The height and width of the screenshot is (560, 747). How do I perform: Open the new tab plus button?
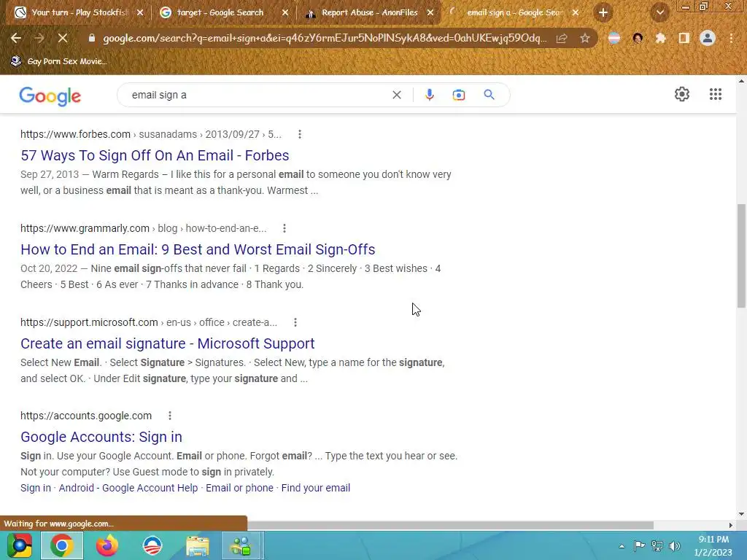[x=603, y=13]
